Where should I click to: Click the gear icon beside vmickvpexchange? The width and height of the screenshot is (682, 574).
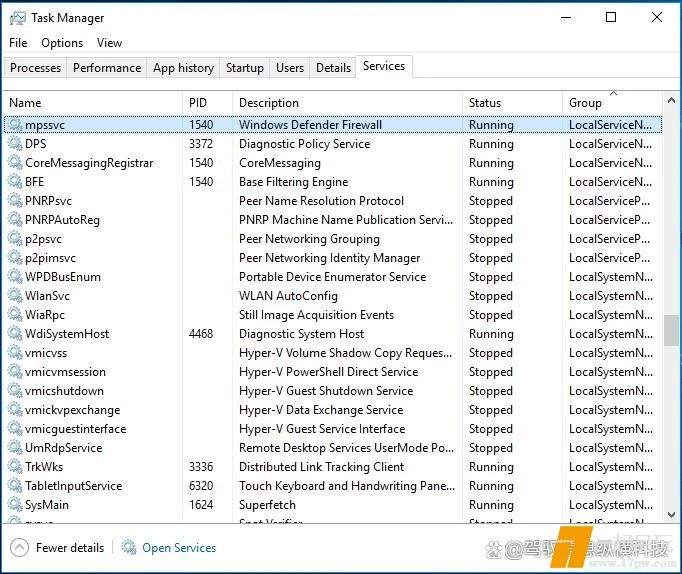(x=15, y=410)
